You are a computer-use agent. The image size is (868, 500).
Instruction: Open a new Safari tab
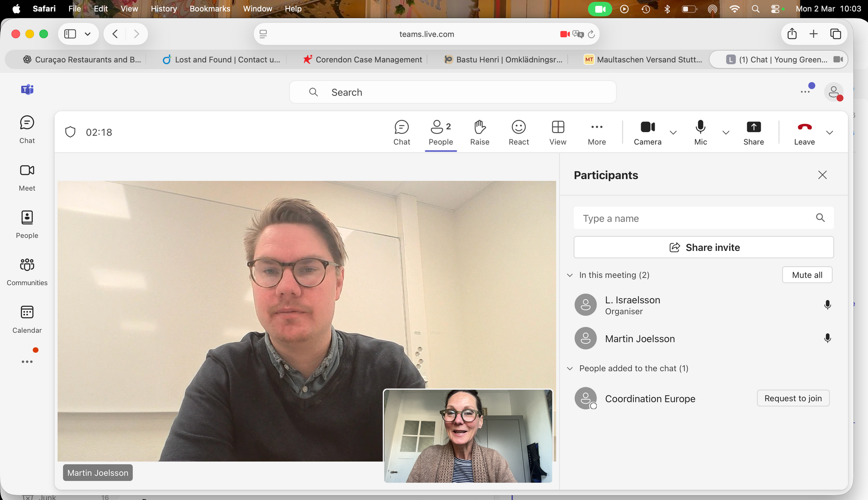pos(813,34)
